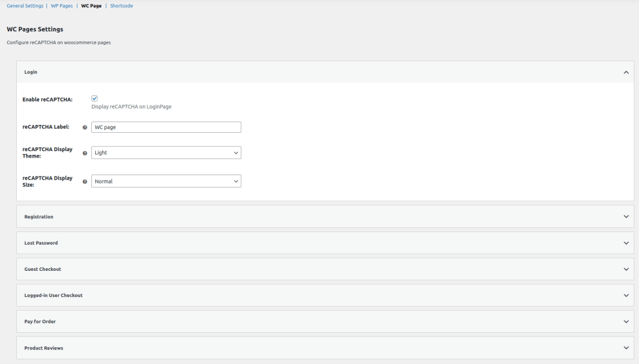The height and width of the screenshot is (364, 639).
Task: Click help icon beside reCAPTCHA Label
Action: (85, 128)
